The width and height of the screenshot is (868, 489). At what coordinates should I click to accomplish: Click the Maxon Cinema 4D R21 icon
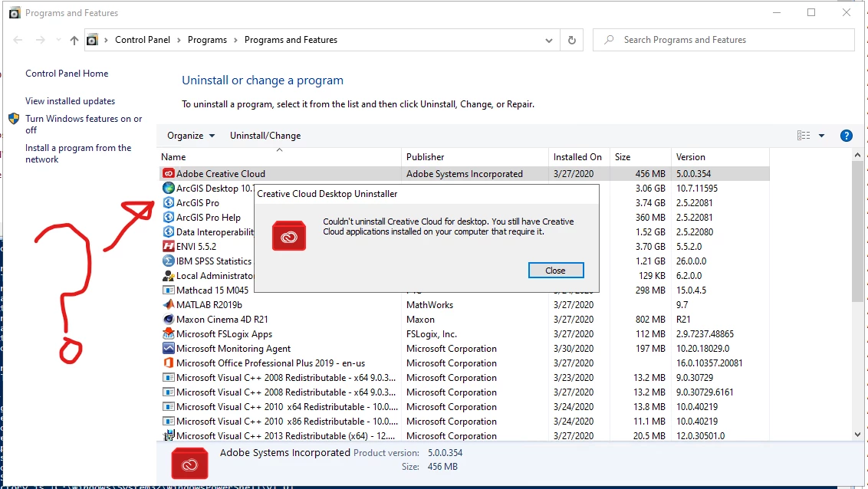pyautogui.click(x=168, y=319)
